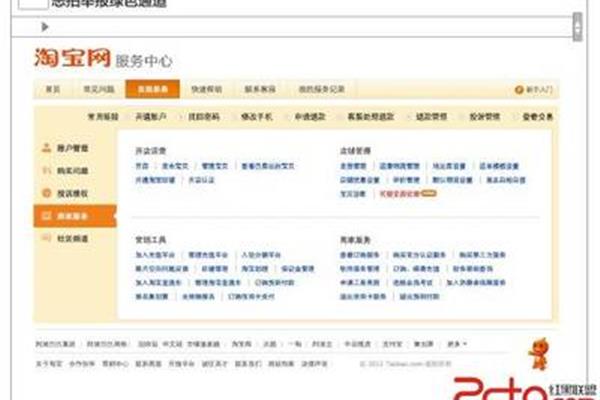Click 阿里巴巴集团 in the footer
The width and height of the screenshot is (600, 400).
[x=55, y=344]
